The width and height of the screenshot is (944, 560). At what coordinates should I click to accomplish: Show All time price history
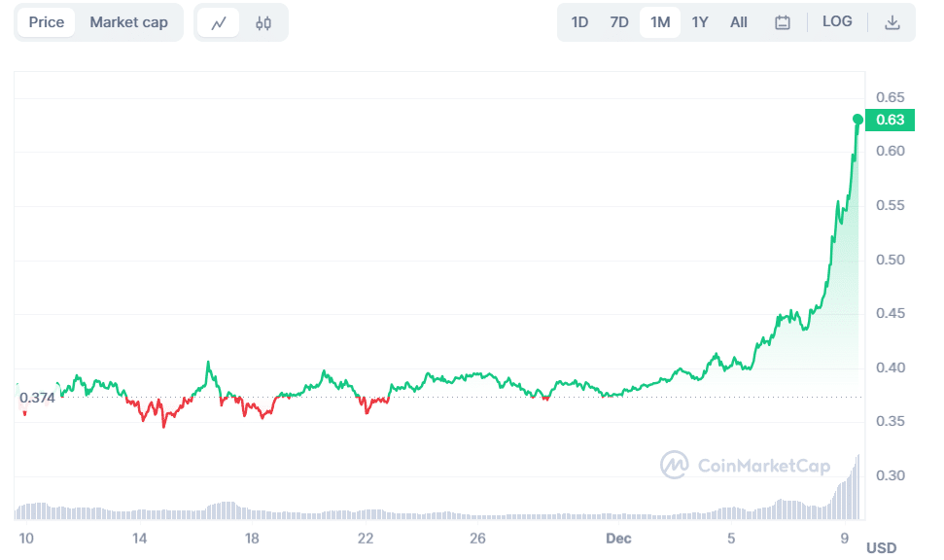739,22
